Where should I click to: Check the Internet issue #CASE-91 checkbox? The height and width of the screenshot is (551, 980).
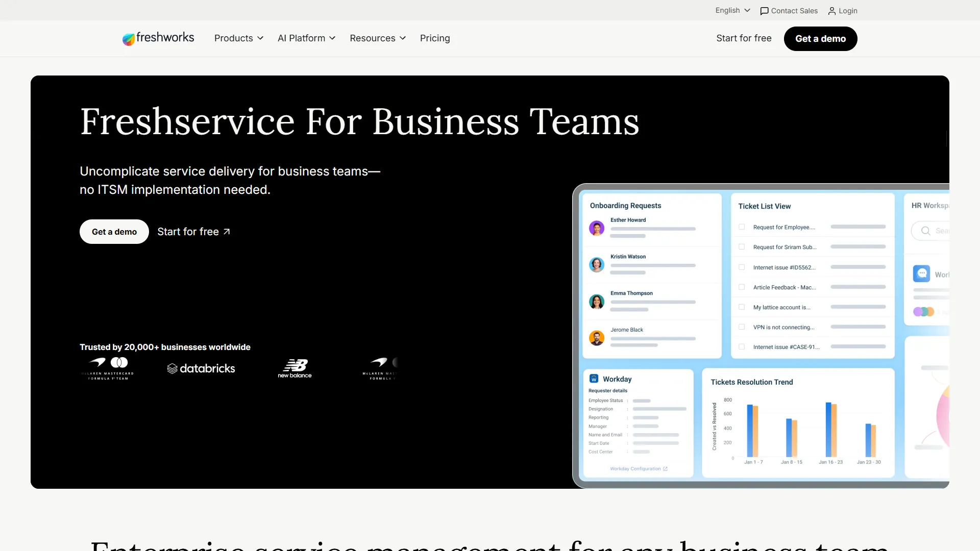click(742, 347)
